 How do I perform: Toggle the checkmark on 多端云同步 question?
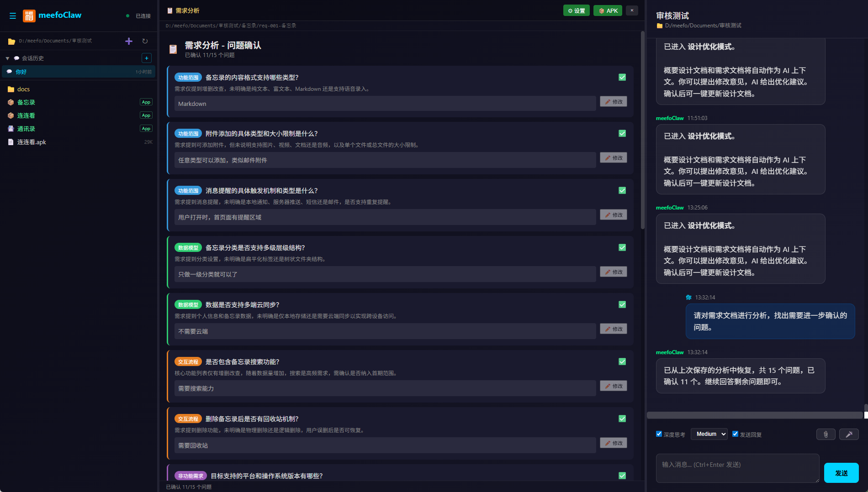[x=622, y=304]
